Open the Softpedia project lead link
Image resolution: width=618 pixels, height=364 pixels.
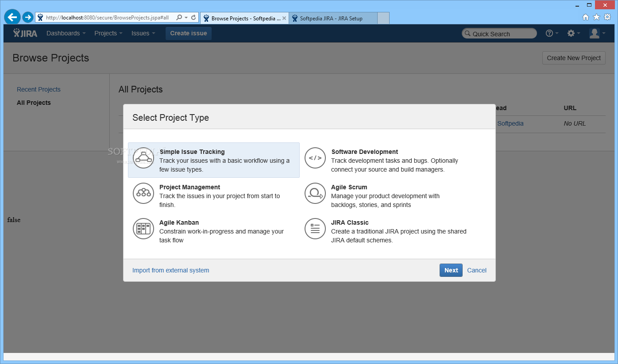point(510,123)
